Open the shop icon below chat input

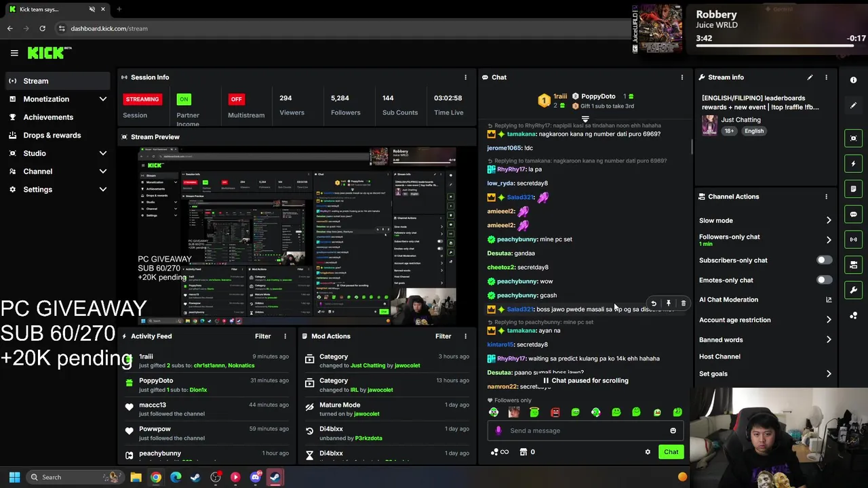(x=524, y=452)
